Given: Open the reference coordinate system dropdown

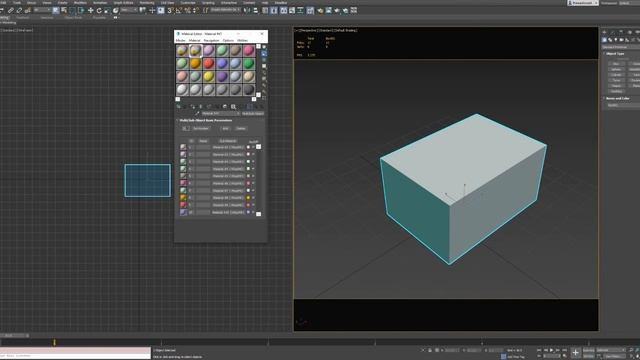Looking at the screenshot, I should (x=130, y=10).
